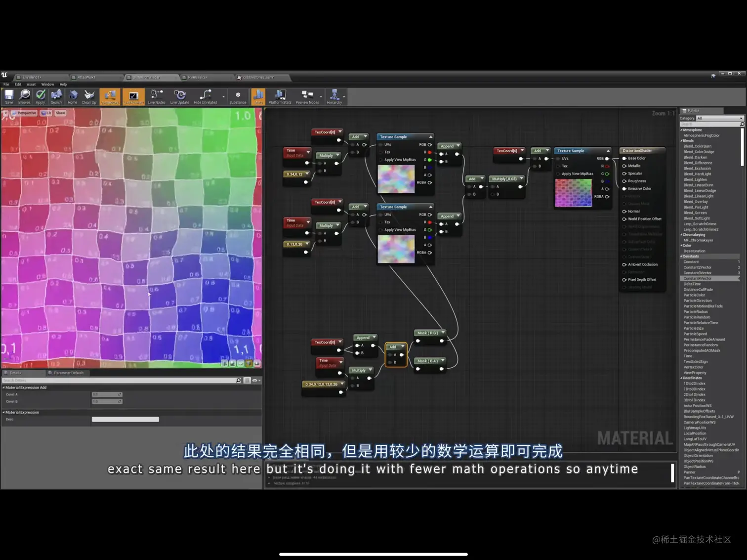Click the Show viewport button
747x560 pixels.
tap(60, 113)
